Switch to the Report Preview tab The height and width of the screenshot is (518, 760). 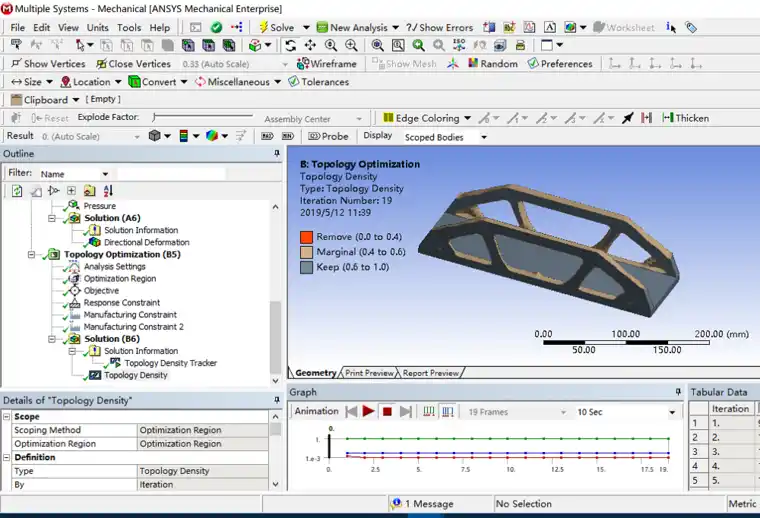(430, 373)
